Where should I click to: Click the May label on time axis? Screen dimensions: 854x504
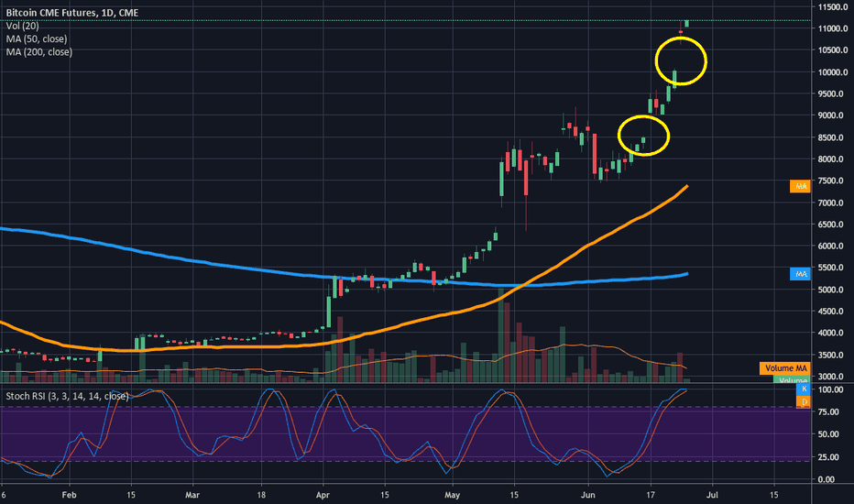tap(452, 495)
